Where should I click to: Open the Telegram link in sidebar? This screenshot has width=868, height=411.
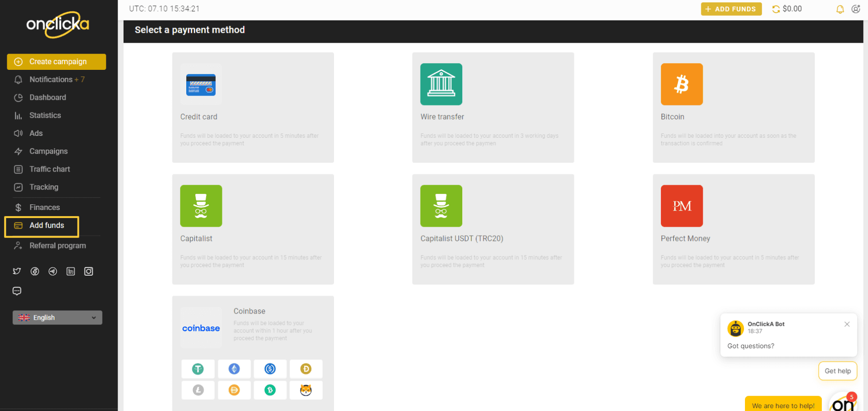[x=53, y=271]
